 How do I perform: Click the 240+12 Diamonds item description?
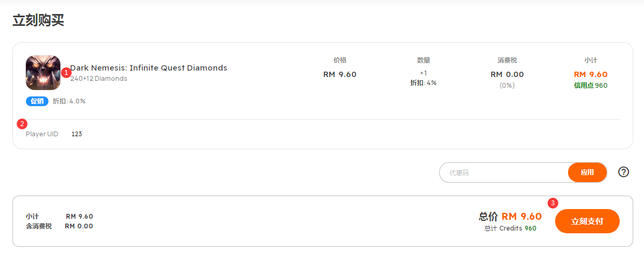pos(99,79)
